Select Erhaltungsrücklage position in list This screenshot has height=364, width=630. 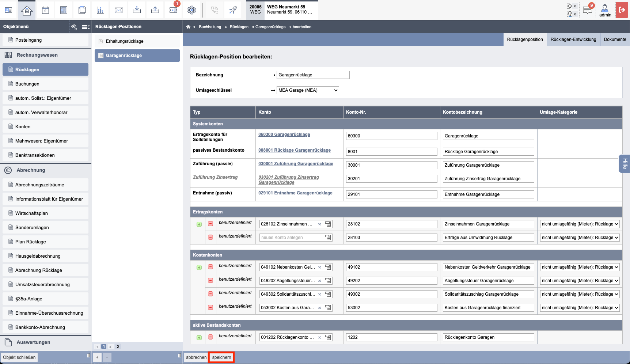tap(137, 41)
